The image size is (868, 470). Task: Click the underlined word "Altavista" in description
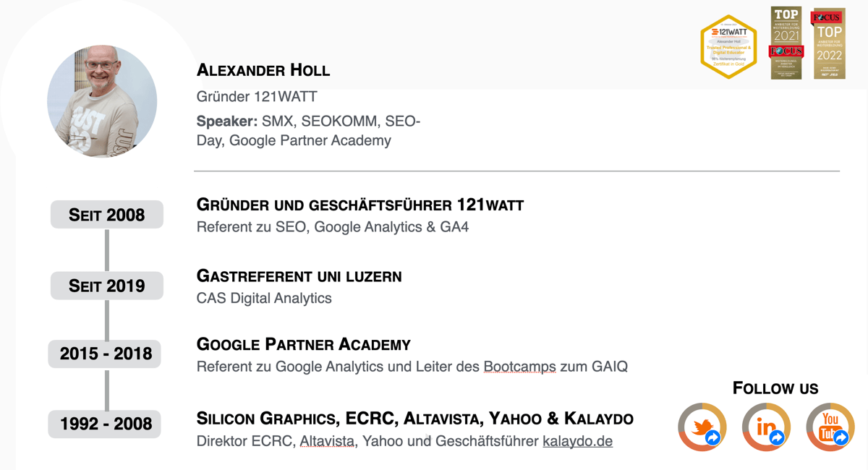pos(328,441)
